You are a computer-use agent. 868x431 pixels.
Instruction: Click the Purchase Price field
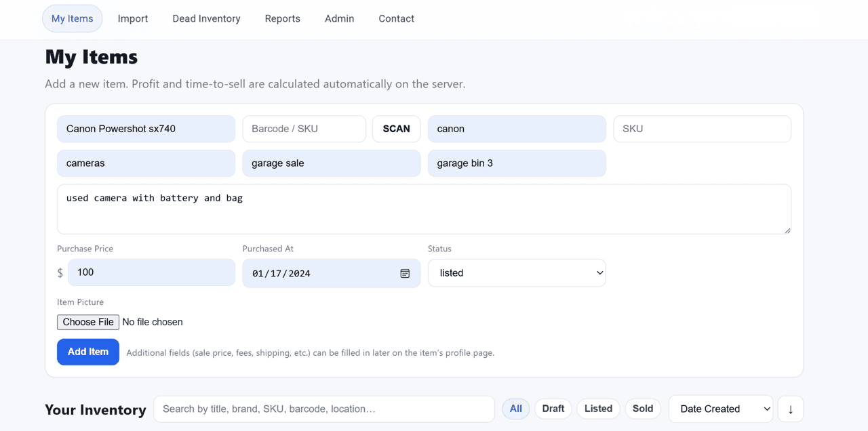coord(151,272)
